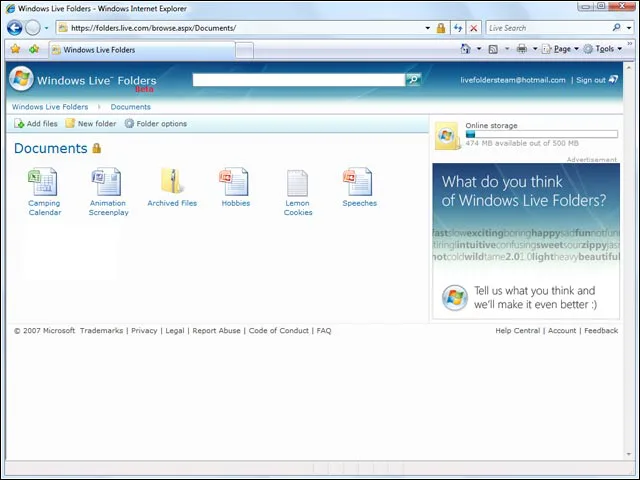
Task: Click the site search magnifier button
Action: (x=413, y=80)
